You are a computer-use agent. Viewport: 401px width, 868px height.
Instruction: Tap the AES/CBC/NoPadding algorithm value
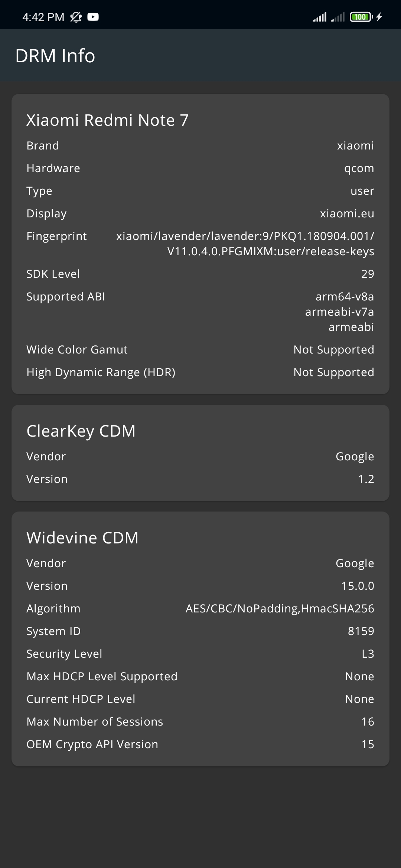tap(280, 609)
